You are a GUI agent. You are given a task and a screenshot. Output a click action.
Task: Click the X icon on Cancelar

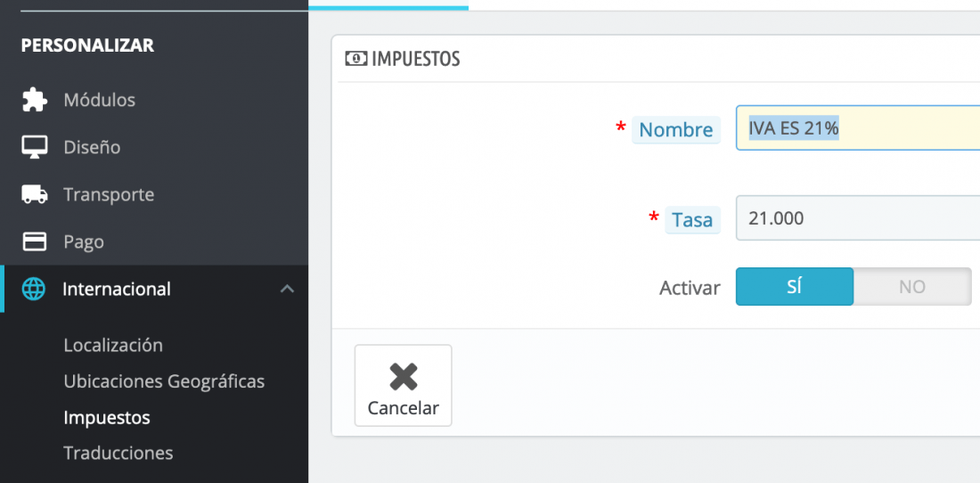403,377
